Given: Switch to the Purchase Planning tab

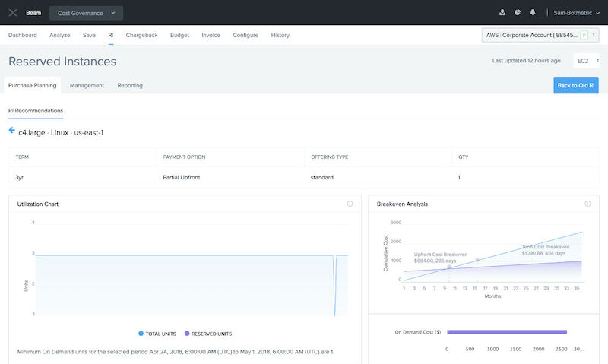Looking at the screenshot, I should pyautogui.click(x=32, y=85).
